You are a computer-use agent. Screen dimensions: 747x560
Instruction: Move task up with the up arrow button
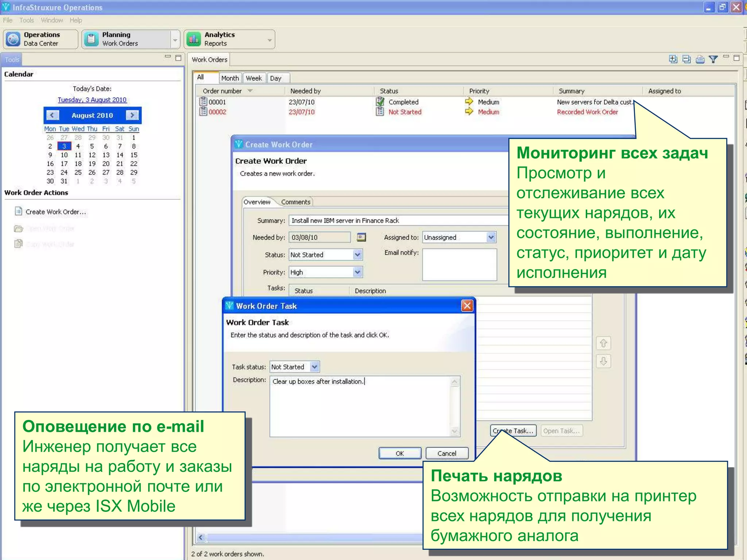(603, 343)
